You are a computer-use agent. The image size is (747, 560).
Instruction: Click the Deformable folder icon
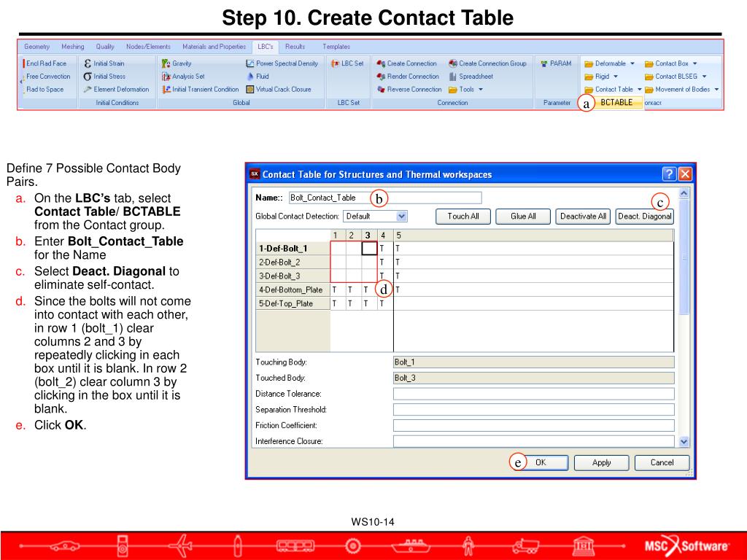click(589, 64)
